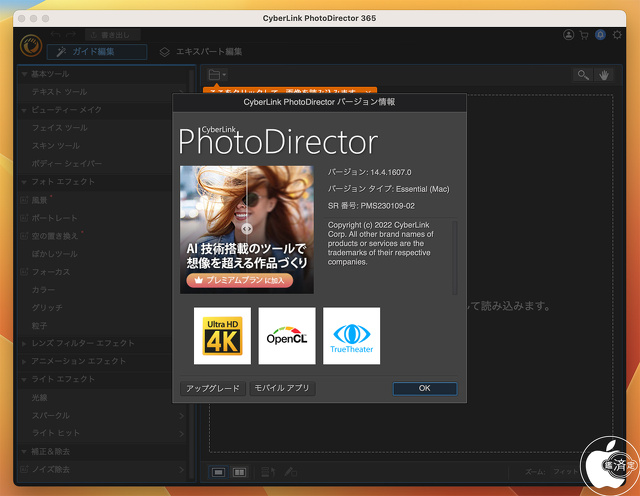The height and width of the screenshot is (496, 640).
Task: Click the AI promo image thumbnail
Action: click(x=247, y=230)
